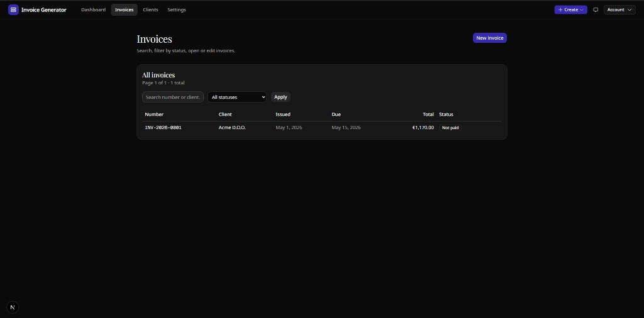This screenshot has width=644, height=318.
Task: Click the Number column header
Action: [154, 115]
